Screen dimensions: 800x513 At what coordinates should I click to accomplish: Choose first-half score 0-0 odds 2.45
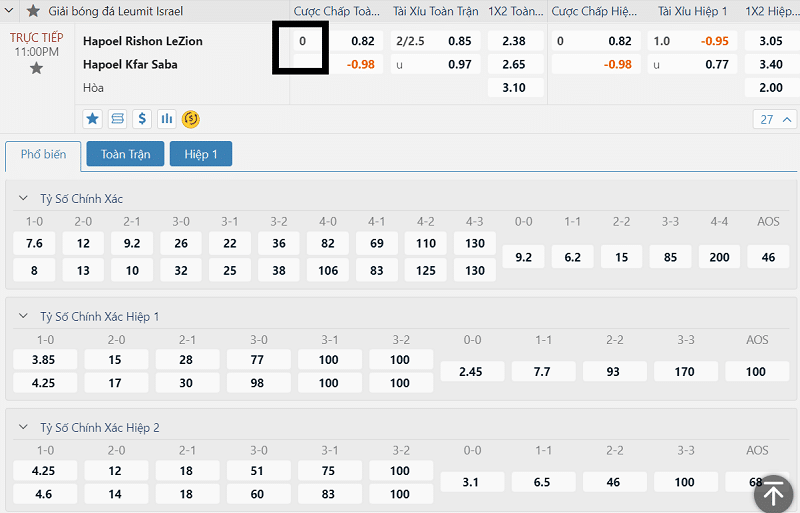pos(472,372)
